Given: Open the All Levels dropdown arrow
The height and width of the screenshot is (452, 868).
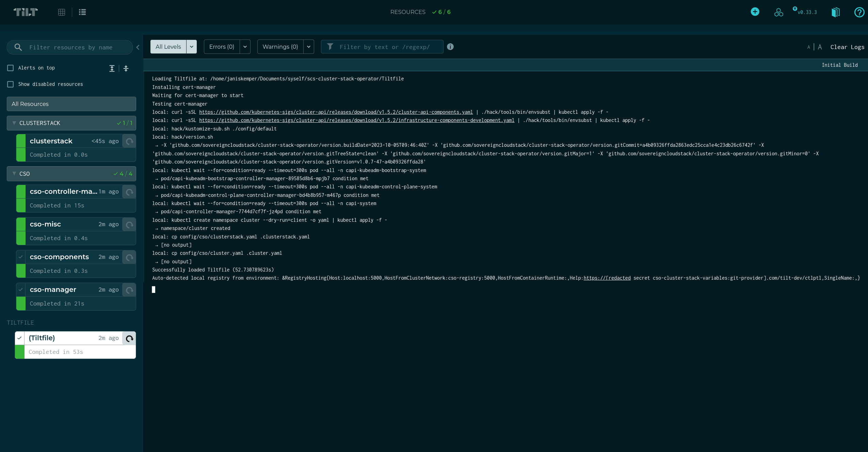Looking at the screenshot, I should 192,47.
